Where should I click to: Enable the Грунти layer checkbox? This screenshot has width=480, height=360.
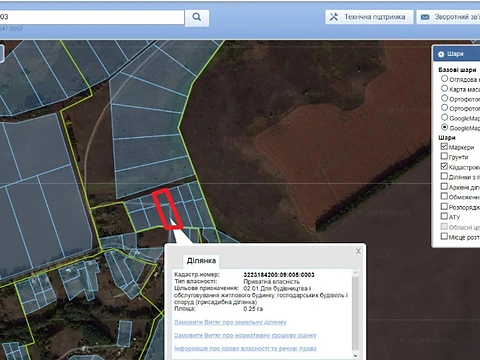[x=444, y=156]
